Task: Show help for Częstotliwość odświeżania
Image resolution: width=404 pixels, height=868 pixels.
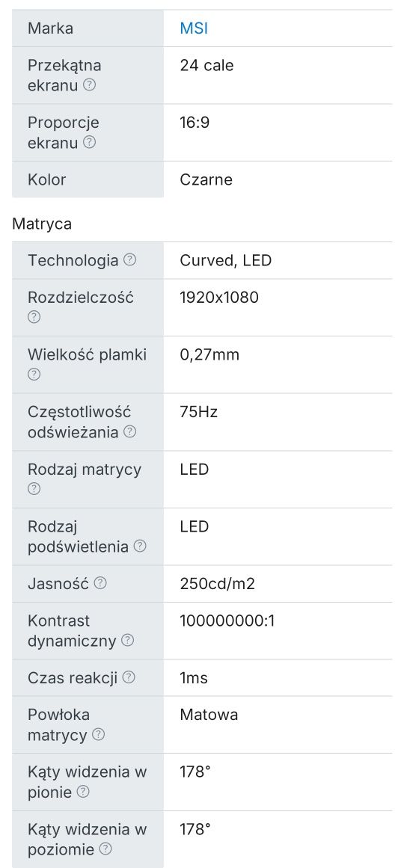Action: point(129,432)
